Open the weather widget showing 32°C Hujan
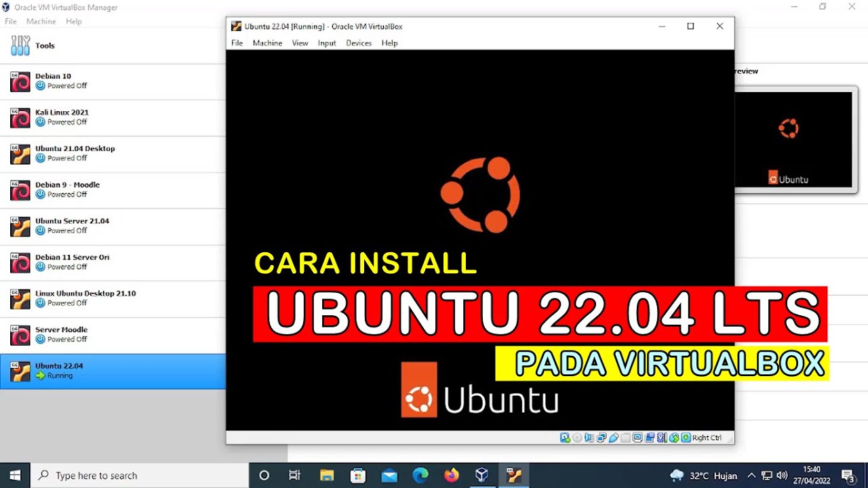The image size is (868, 488). tap(703, 476)
